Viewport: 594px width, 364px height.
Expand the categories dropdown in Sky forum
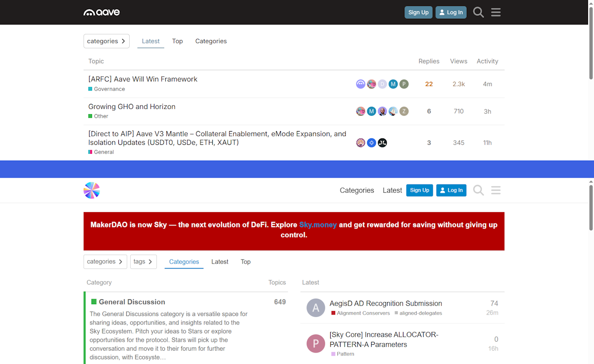(x=105, y=262)
